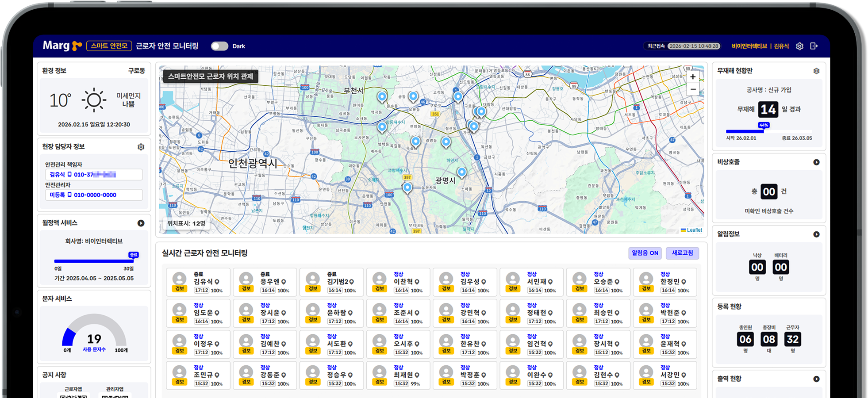Zoom in on the map
Screen dimensions: 868x398
tap(693, 77)
